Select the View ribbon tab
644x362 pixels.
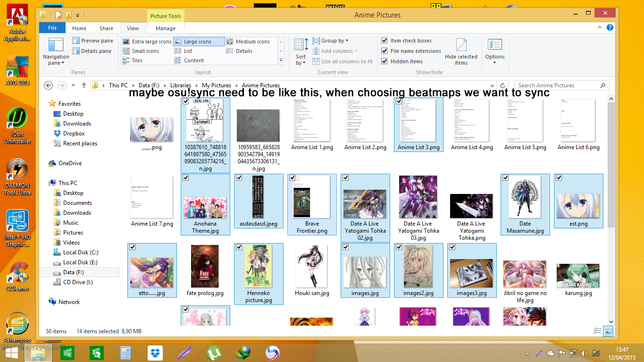point(133,28)
